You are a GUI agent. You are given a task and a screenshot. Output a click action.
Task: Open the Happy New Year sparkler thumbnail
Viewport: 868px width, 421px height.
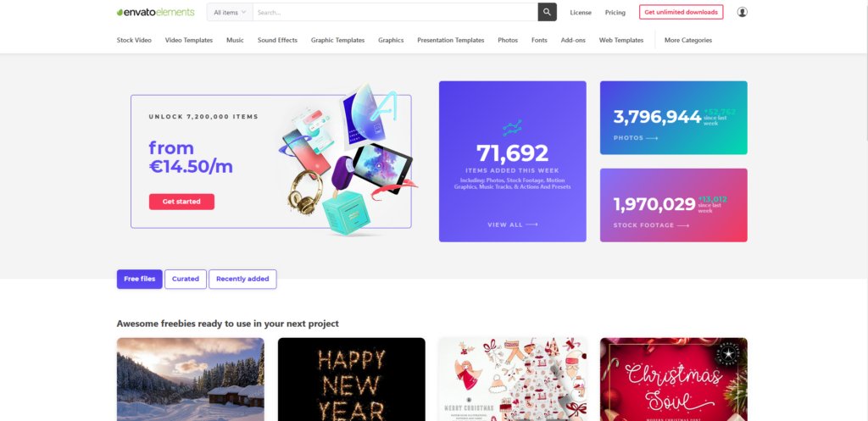pyautogui.click(x=352, y=379)
